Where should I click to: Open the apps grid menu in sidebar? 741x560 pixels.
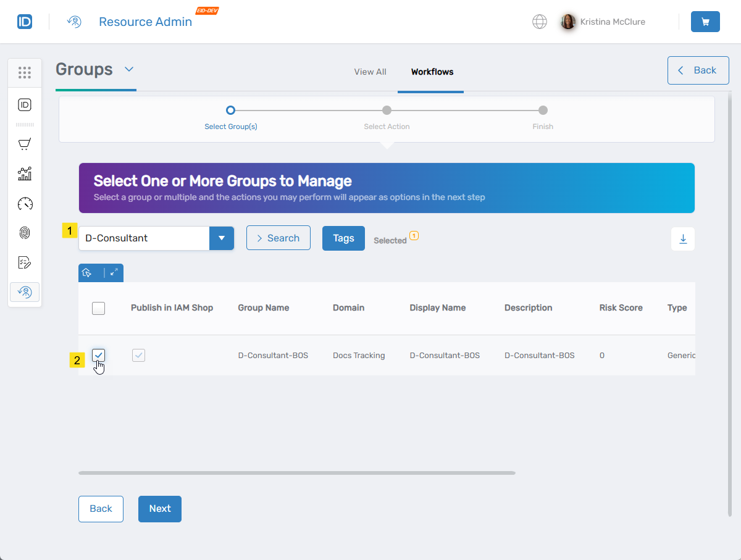(x=25, y=73)
